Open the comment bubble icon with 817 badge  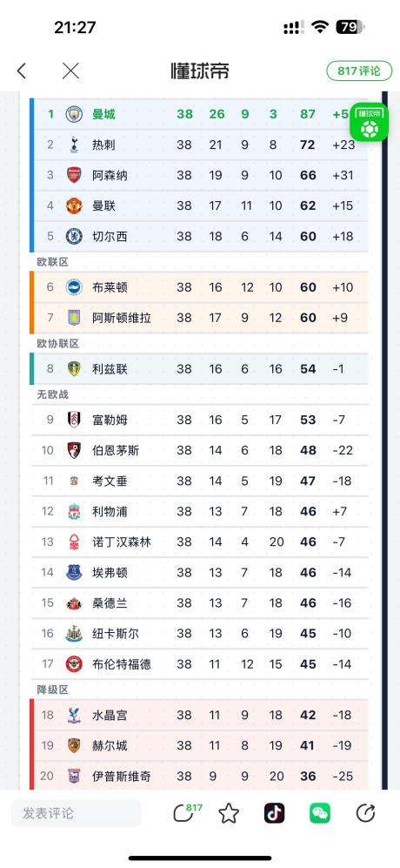(187, 812)
